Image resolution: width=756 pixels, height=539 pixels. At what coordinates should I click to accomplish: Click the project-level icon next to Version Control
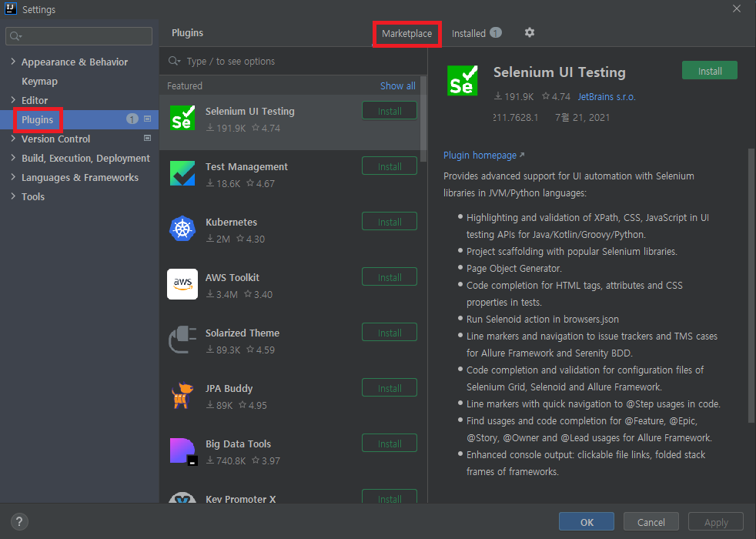coord(148,138)
